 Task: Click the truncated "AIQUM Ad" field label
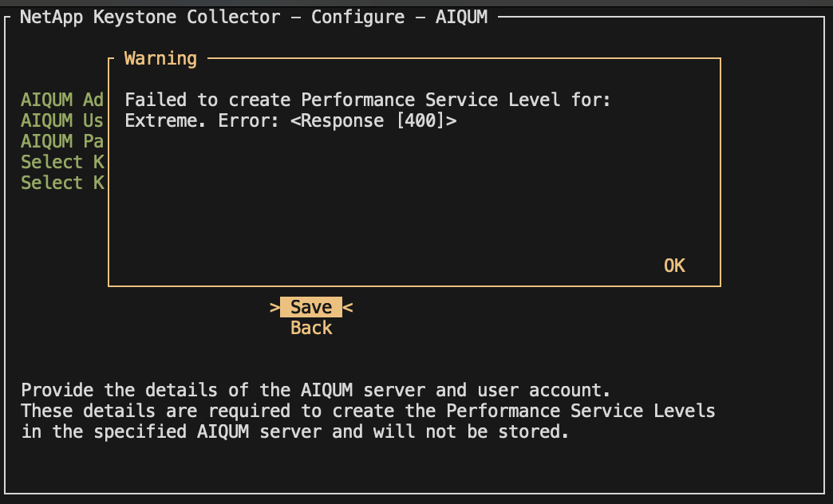(62, 100)
